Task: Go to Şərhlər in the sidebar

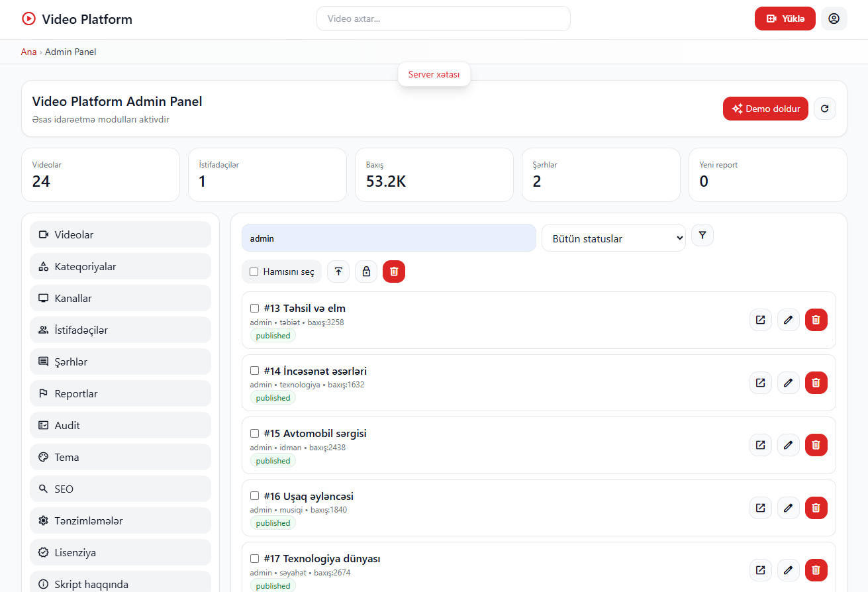Action: click(x=121, y=362)
